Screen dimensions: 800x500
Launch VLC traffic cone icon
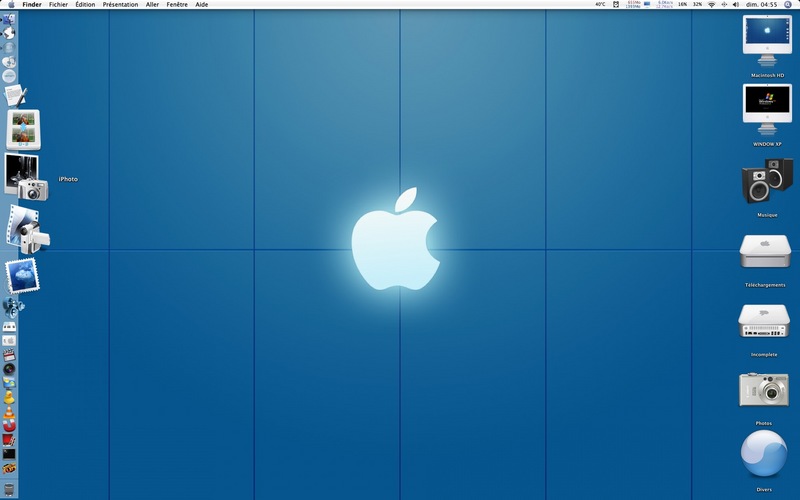tap(9, 411)
